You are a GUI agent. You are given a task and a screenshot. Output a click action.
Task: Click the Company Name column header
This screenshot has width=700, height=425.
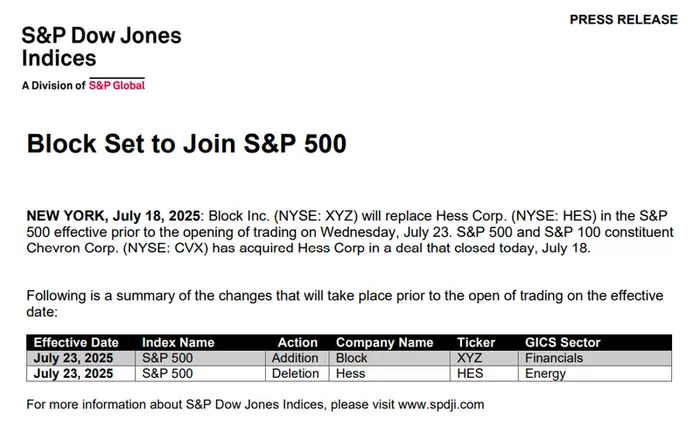(384, 342)
